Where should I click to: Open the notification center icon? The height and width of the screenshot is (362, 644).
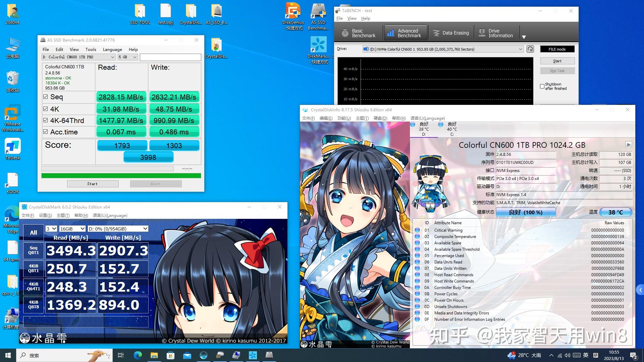[634, 355]
